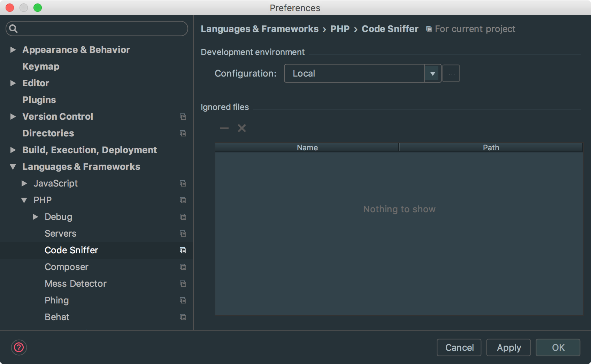Expand the Debug node under PHP
This screenshot has height=364, width=591.
(35, 217)
